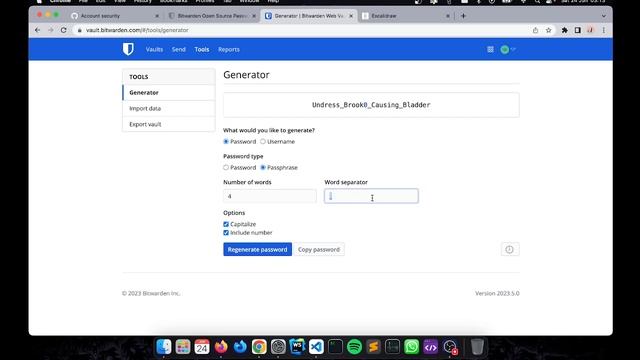Click the Word separator field
This screenshot has width=640, height=360.
click(x=371, y=196)
